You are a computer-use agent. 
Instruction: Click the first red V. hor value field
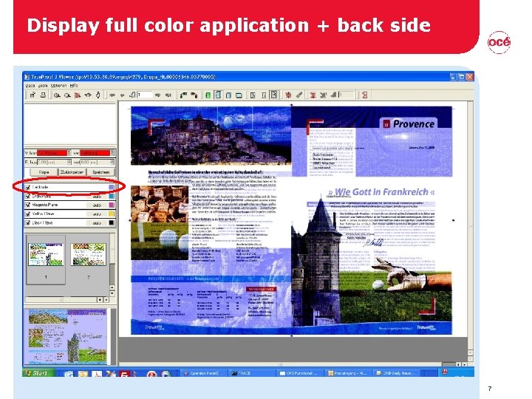point(52,153)
